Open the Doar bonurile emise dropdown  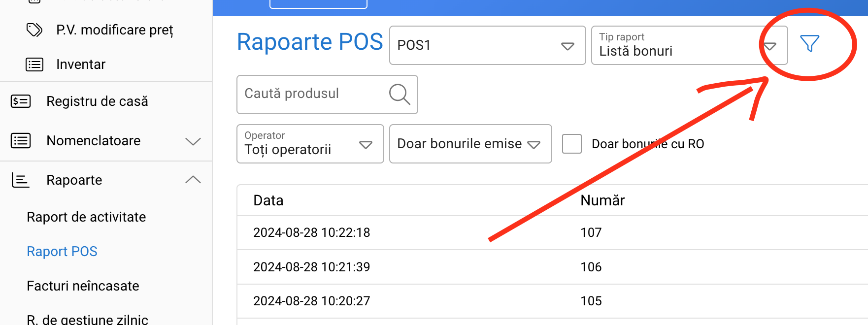[x=470, y=144]
